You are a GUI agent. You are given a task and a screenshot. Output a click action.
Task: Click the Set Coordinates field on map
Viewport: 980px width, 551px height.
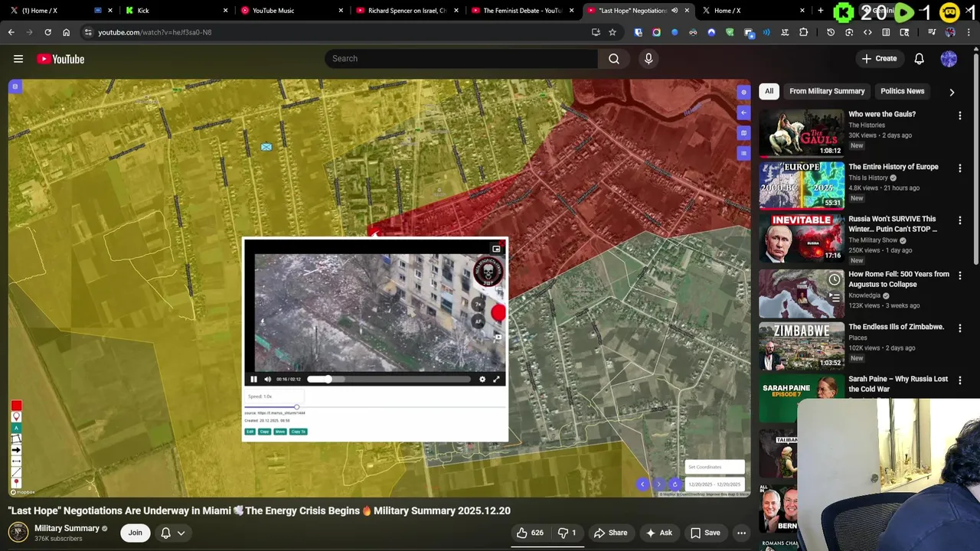[x=714, y=467]
